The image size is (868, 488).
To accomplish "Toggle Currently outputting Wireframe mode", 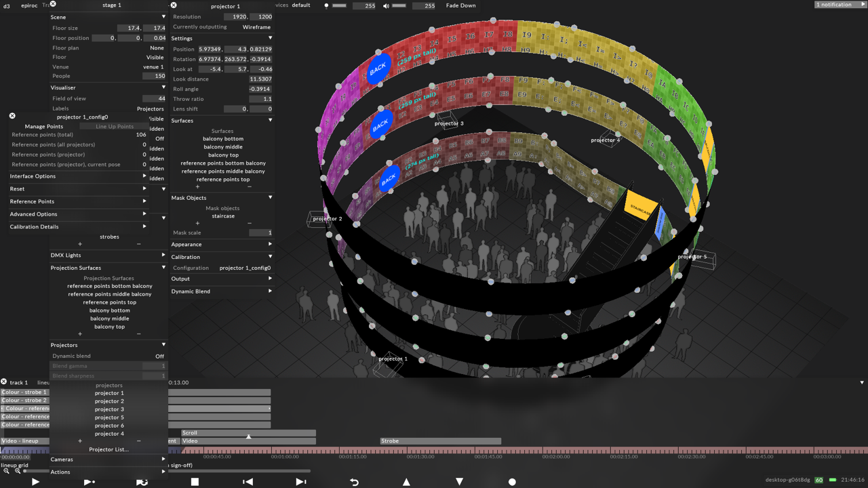I will click(x=222, y=27).
